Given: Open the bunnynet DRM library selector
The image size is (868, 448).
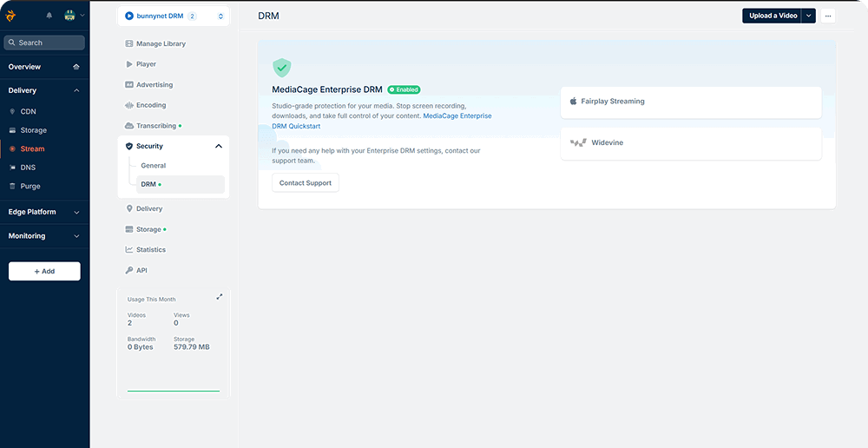Looking at the screenshot, I should point(174,16).
